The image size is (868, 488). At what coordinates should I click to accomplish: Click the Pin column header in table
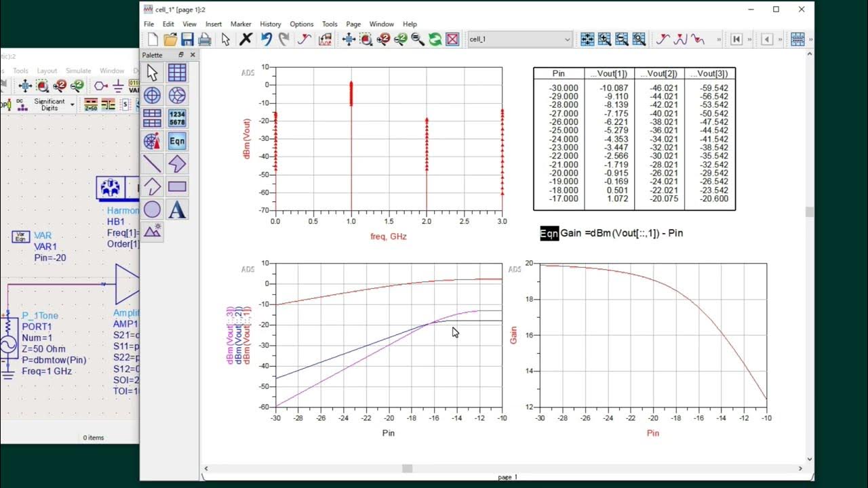tap(559, 73)
